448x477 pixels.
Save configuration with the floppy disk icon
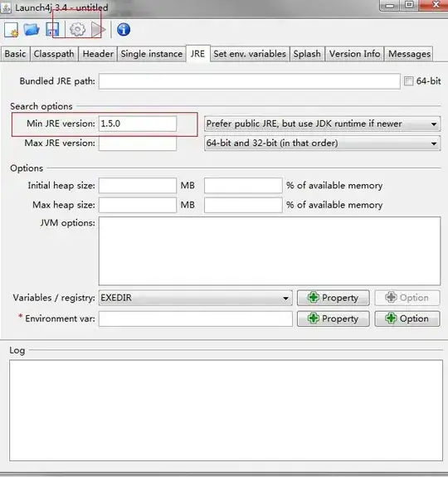[x=52, y=30]
